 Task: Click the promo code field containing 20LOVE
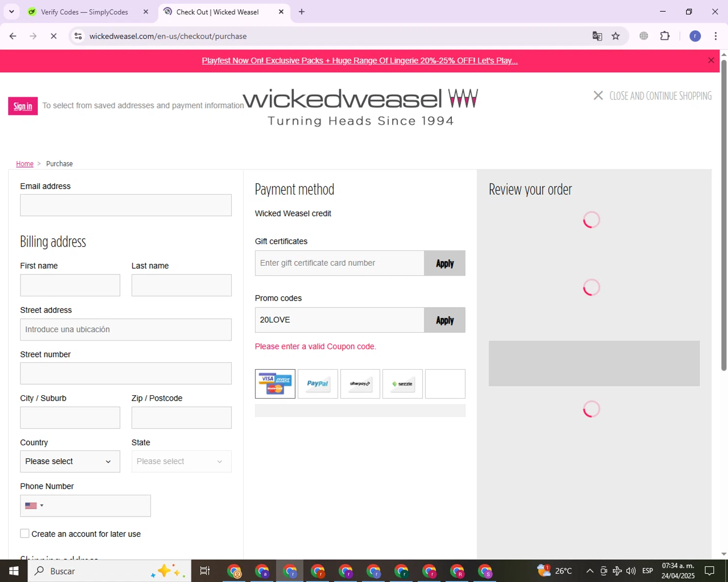click(340, 320)
